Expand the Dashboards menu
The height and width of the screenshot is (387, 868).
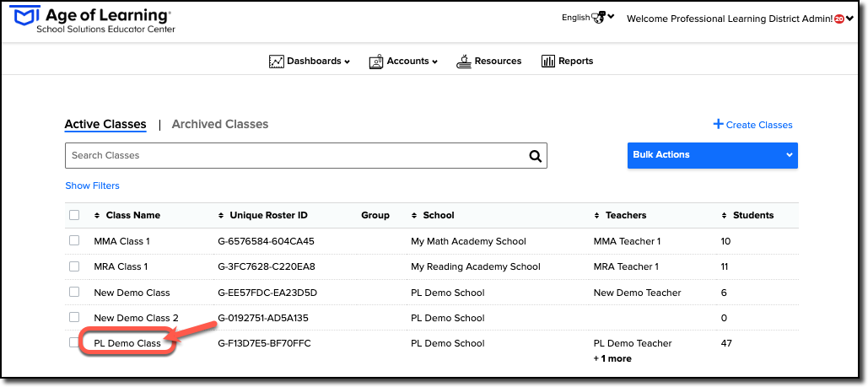click(x=310, y=62)
